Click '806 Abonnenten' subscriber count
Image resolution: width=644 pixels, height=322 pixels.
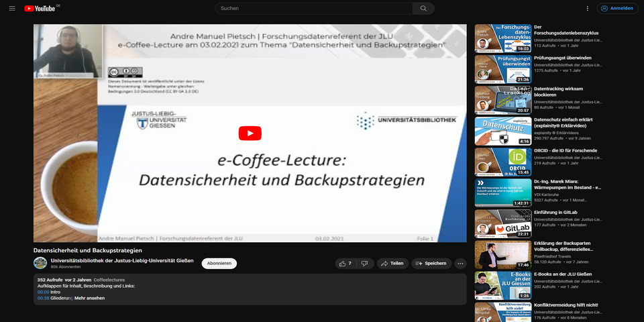[x=66, y=267]
